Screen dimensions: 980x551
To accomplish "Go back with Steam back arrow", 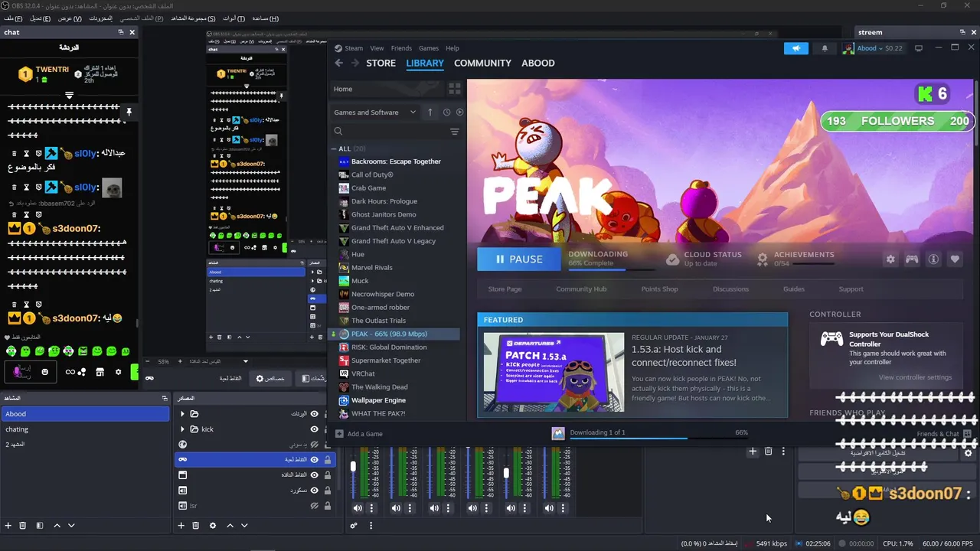I will [339, 64].
